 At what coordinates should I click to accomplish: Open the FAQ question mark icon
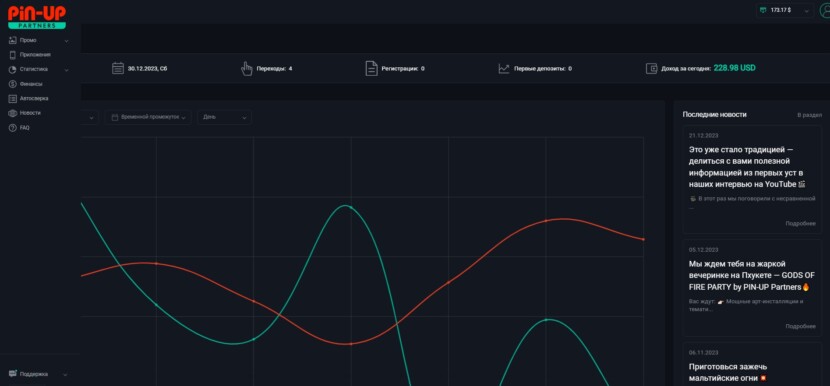pyautogui.click(x=13, y=128)
